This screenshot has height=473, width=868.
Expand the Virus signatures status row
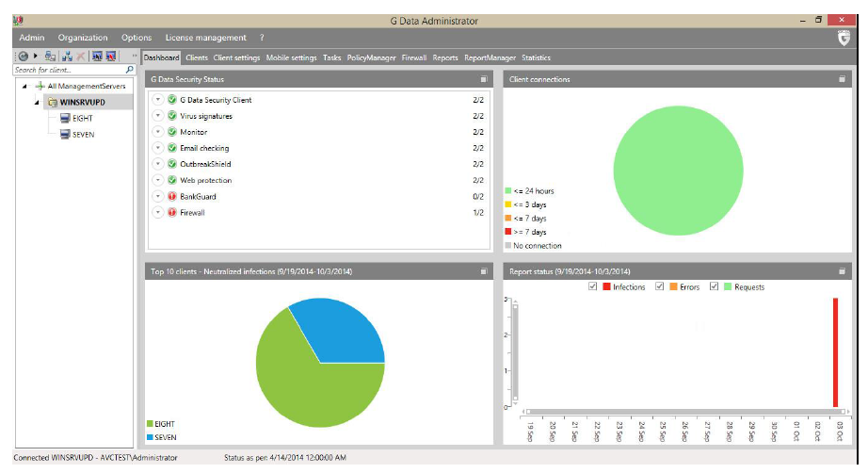pyautogui.click(x=158, y=116)
